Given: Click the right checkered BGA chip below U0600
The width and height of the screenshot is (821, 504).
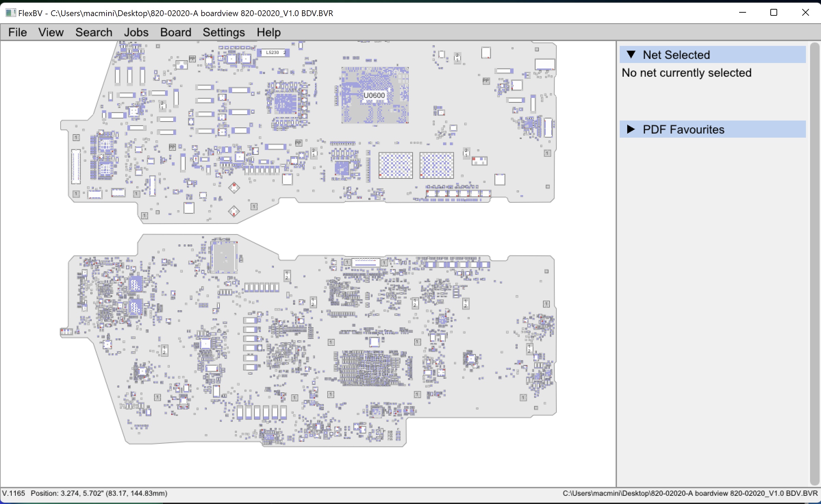Looking at the screenshot, I should [x=437, y=165].
